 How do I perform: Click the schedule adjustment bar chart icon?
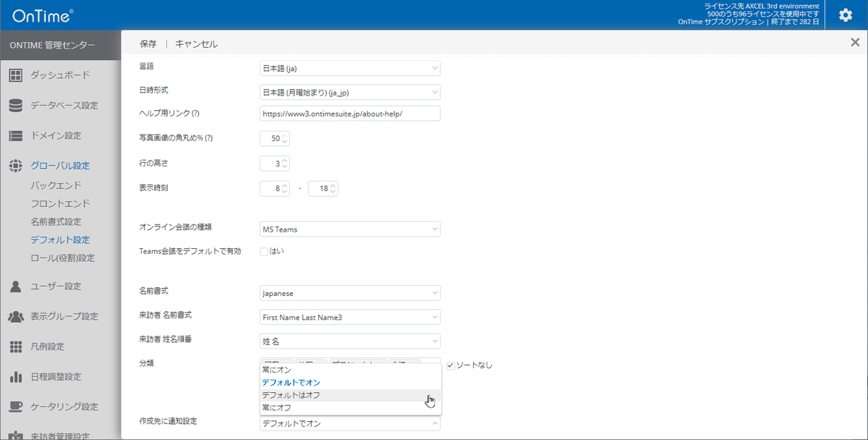coord(15,376)
